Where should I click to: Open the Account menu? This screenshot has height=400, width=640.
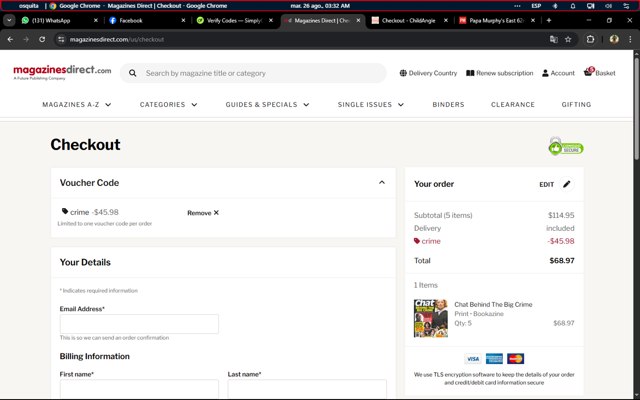[x=558, y=73]
